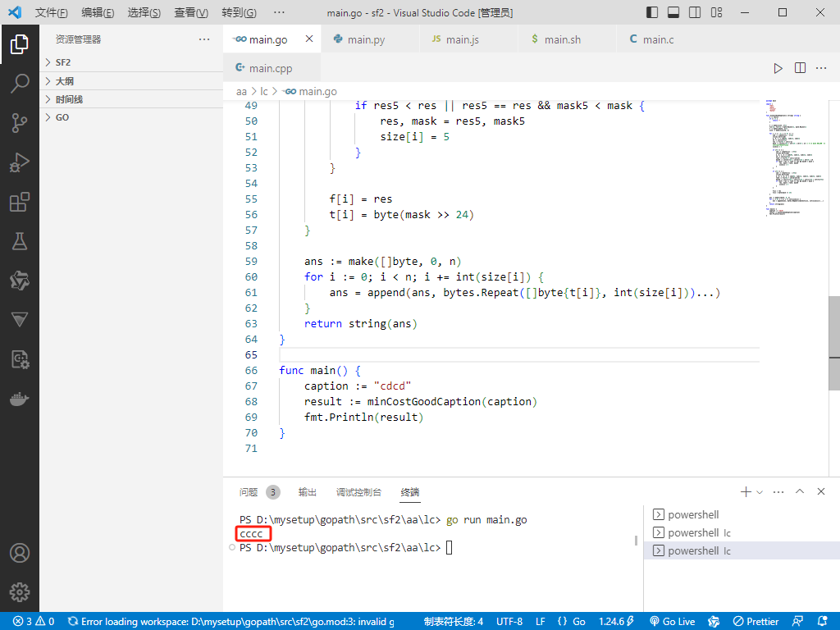Expand the 时间线 timeline section
Screen dimensions: 840x630
(x=131, y=99)
